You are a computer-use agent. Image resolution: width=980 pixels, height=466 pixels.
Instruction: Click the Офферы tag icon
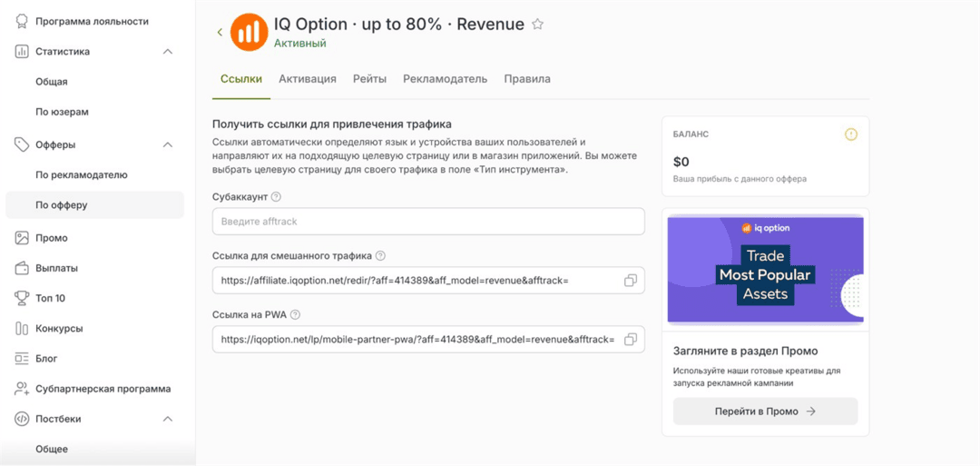pyautogui.click(x=22, y=144)
